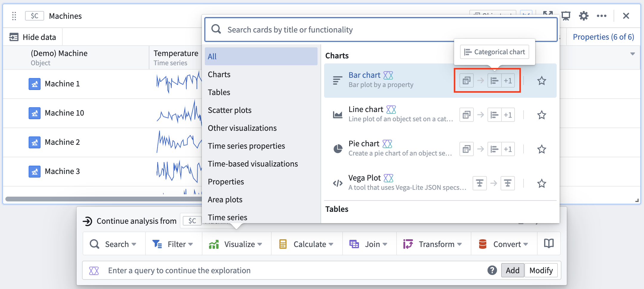Open the card settings gear
644x289 pixels.
[583, 16]
